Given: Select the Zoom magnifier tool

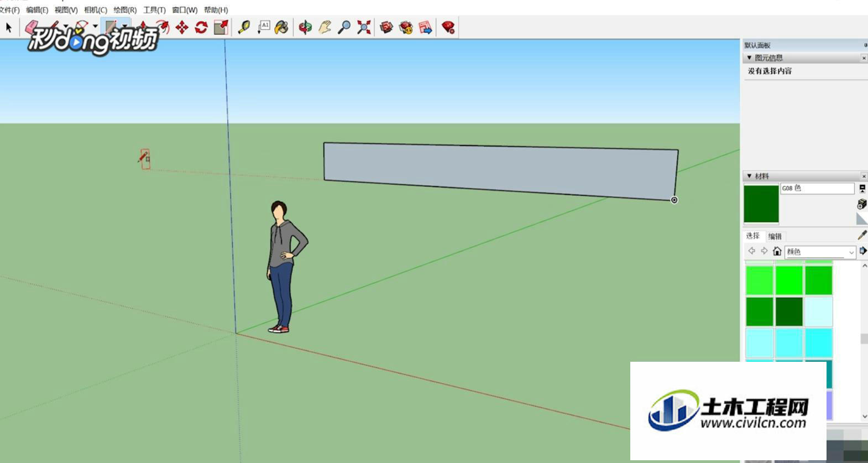Looking at the screenshot, I should click(x=344, y=27).
